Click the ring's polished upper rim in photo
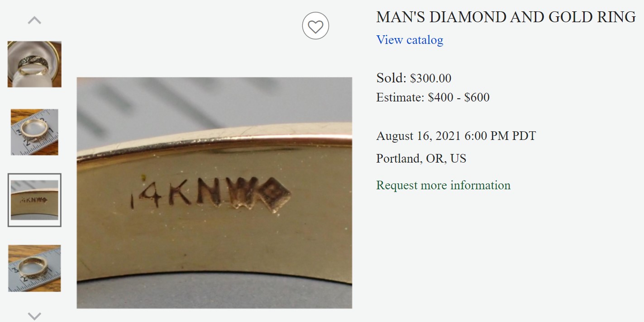Screen dimensions: 644x322 pyautogui.click(x=226, y=139)
